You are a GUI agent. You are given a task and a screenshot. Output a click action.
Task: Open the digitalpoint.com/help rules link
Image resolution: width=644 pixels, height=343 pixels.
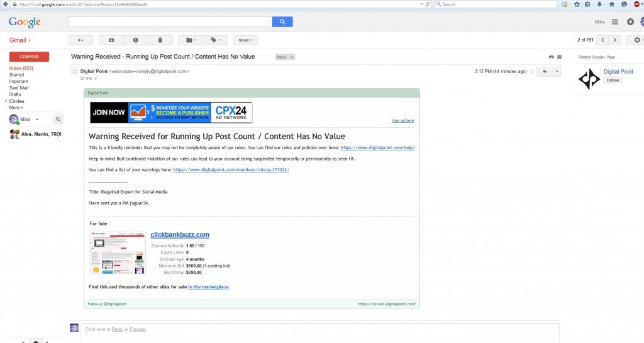click(377, 147)
